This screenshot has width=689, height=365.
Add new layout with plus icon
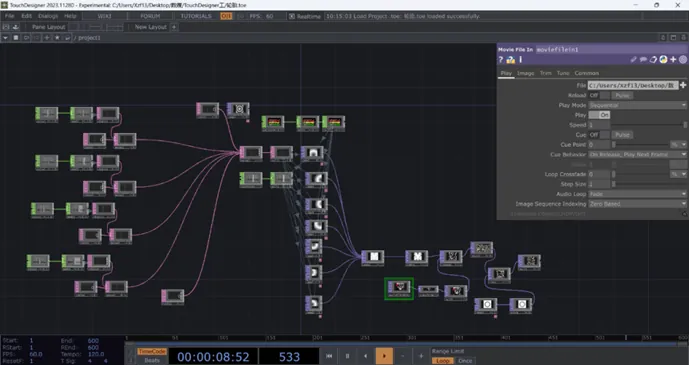(x=174, y=27)
